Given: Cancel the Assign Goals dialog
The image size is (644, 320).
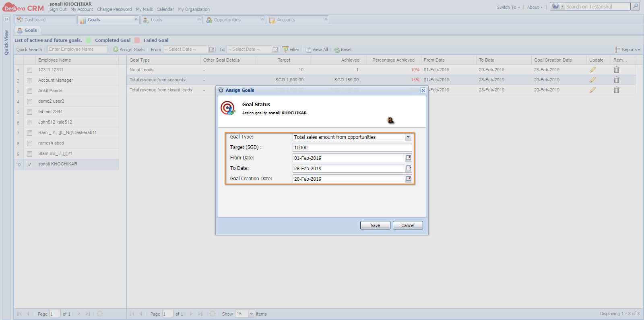Looking at the screenshot, I should tap(408, 225).
